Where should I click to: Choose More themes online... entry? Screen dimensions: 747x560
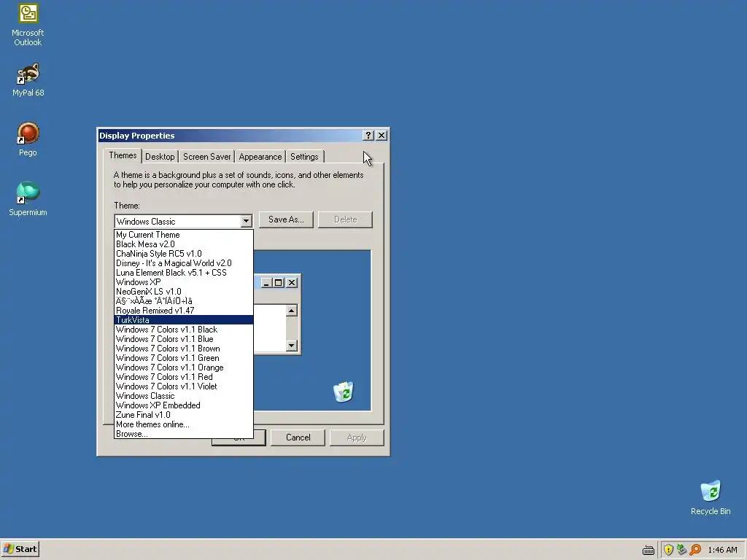point(183,424)
